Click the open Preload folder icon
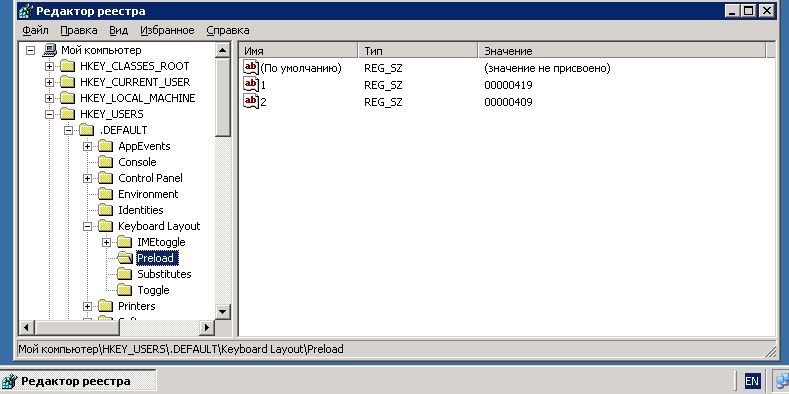The height and width of the screenshot is (394, 789). pos(125,258)
